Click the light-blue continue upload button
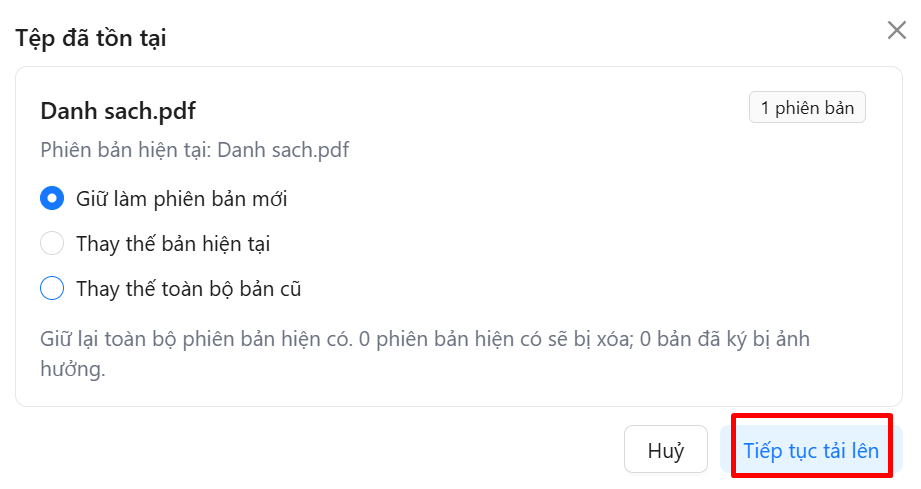921x489 pixels. pos(811,450)
